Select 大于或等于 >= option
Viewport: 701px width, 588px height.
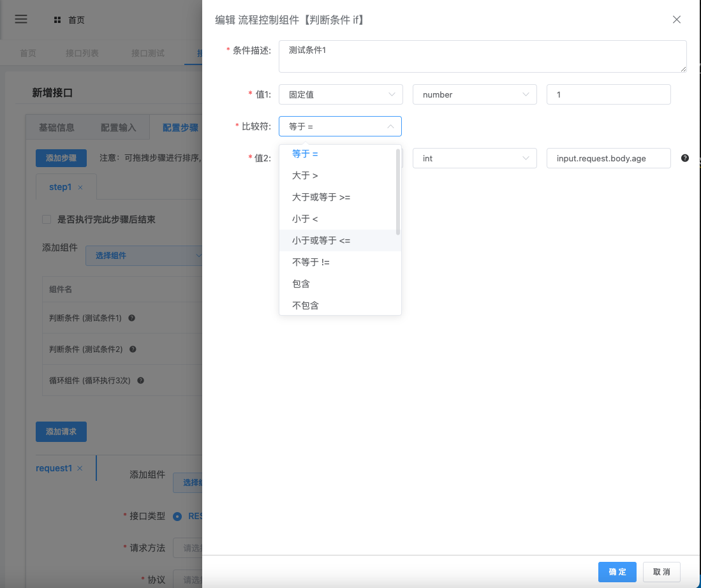coord(337,197)
